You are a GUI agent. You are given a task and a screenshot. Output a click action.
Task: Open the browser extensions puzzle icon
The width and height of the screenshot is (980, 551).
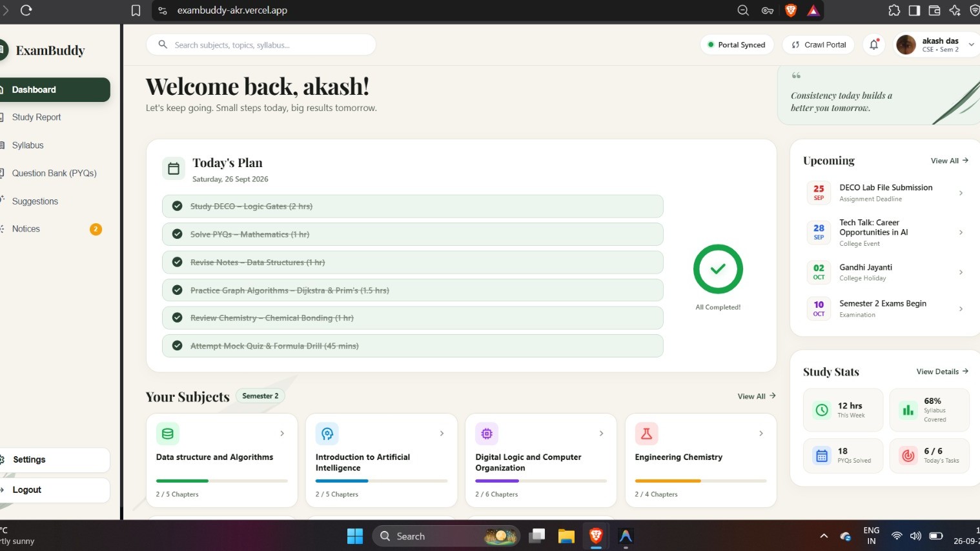pyautogui.click(x=894, y=10)
